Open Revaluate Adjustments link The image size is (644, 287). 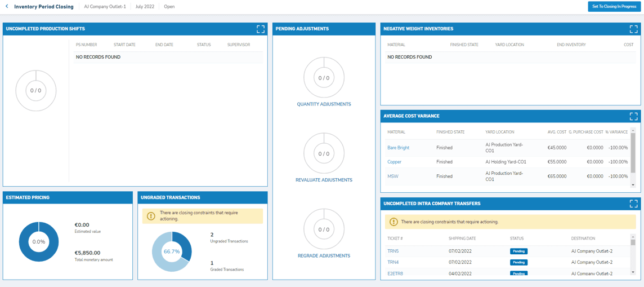point(324,180)
